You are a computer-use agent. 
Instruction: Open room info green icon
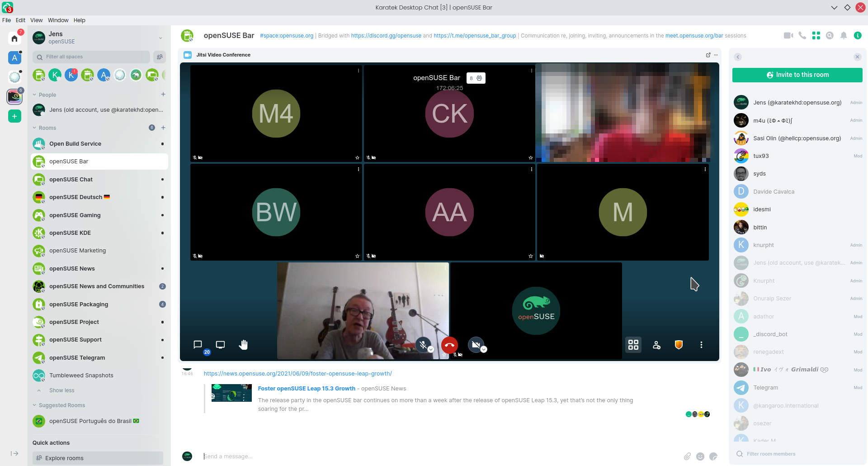point(858,36)
